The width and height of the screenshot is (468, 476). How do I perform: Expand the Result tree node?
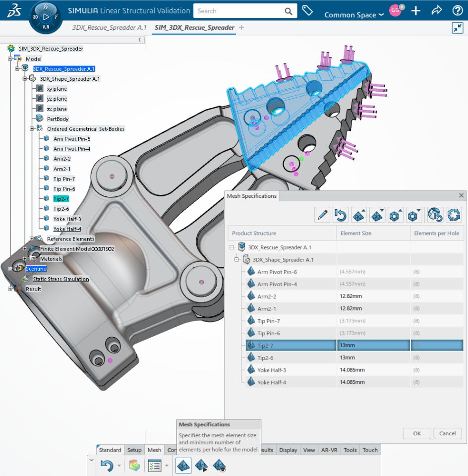coord(10,289)
